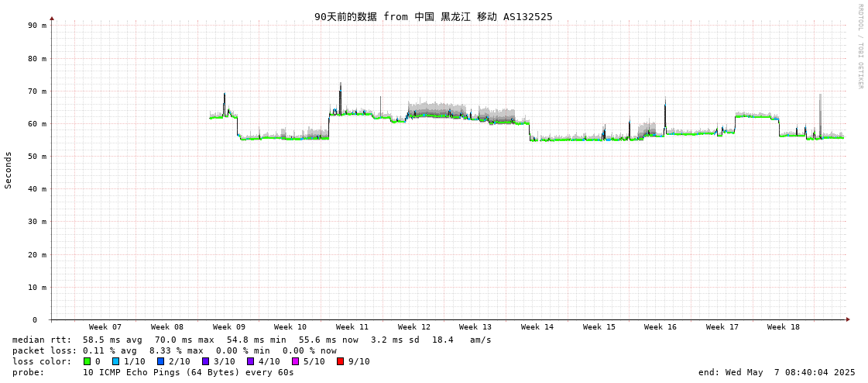Click the 70.0 ms max rtt value
This screenshot has width=868, height=383.
pyautogui.click(x=184, y=340)
